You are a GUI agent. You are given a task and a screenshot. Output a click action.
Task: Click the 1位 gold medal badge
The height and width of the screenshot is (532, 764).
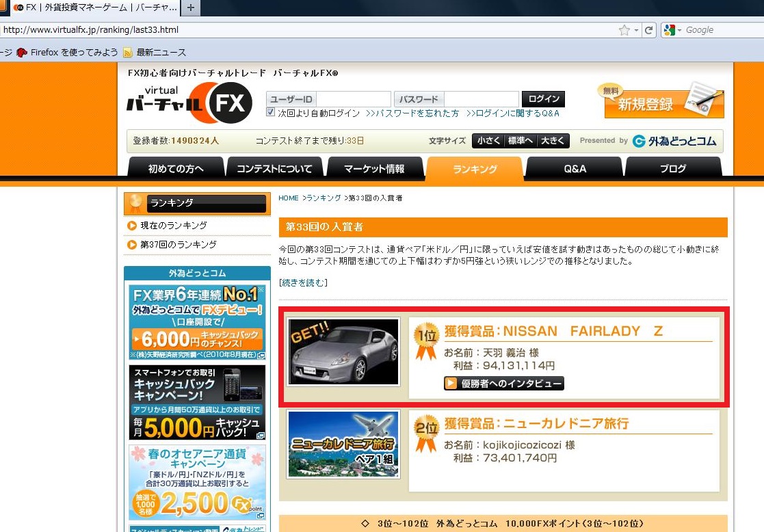426,341
